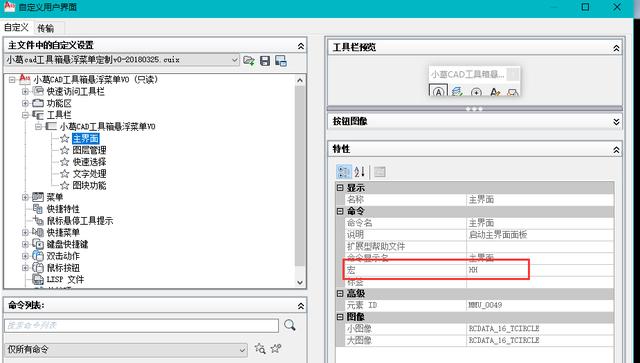Image resolution: width=640 pixels, height=363 pixels.
Task: Maximize the 自定义用户界面 window
Action: click(x=585, y=7)
